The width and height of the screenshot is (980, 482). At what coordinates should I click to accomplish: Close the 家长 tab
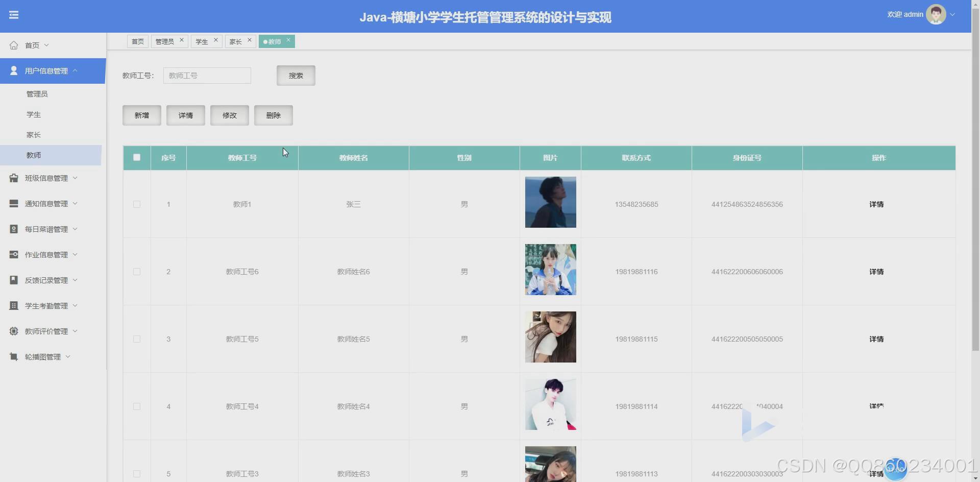click(x=249, y=40)
